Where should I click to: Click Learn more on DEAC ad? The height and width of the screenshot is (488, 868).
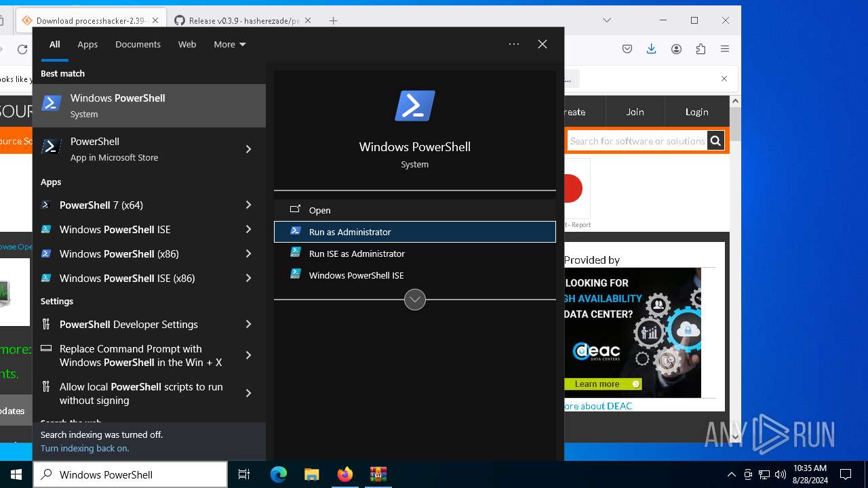point(602,384)
